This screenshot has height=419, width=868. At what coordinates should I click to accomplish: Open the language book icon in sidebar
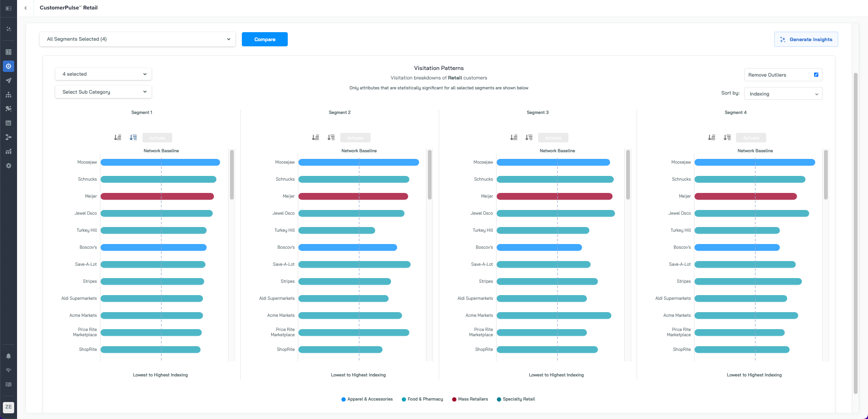[9, 384]
